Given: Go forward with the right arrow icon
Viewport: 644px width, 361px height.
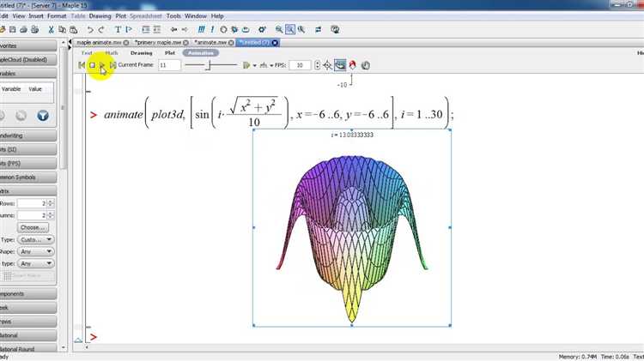Looking at the screenshot, I should coord(185,29).
